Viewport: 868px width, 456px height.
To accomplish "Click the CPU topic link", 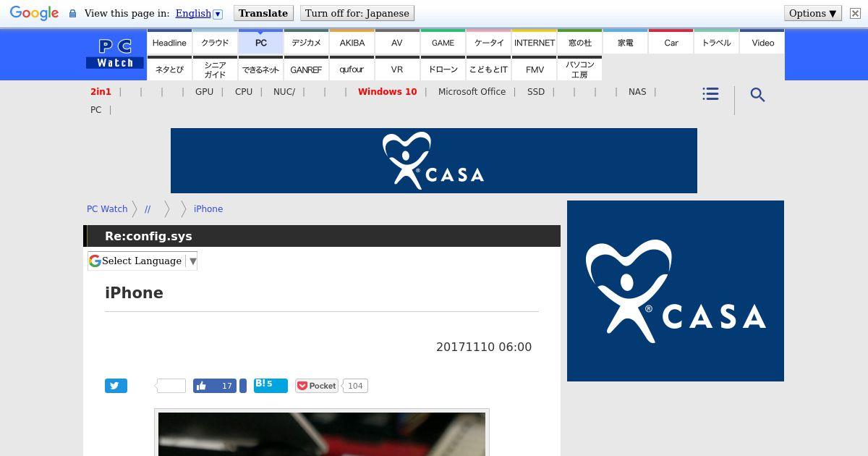I will 244,92.
